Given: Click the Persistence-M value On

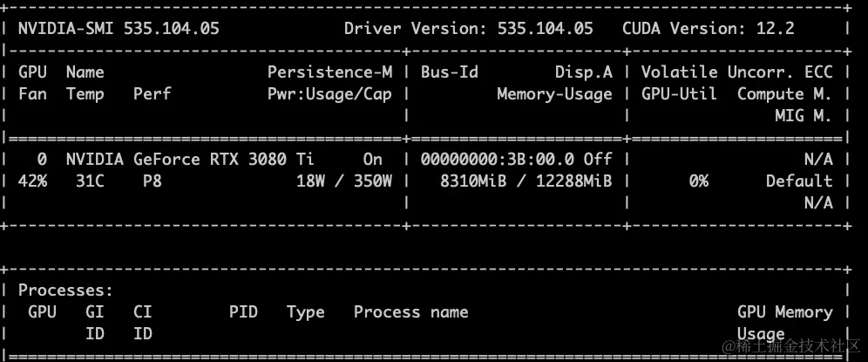Looking at the screenshot, I should coord(372,159).
